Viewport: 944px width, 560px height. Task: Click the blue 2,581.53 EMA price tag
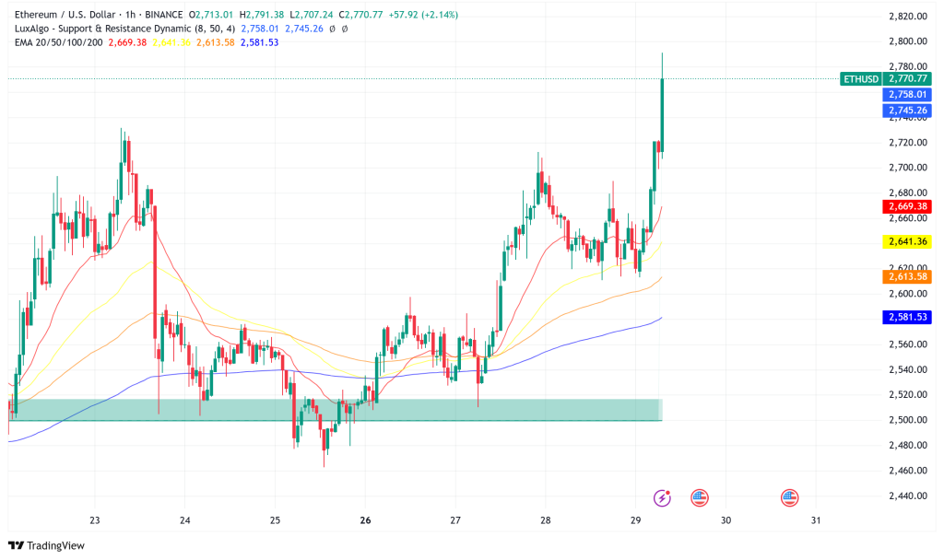tap(907, 317)
